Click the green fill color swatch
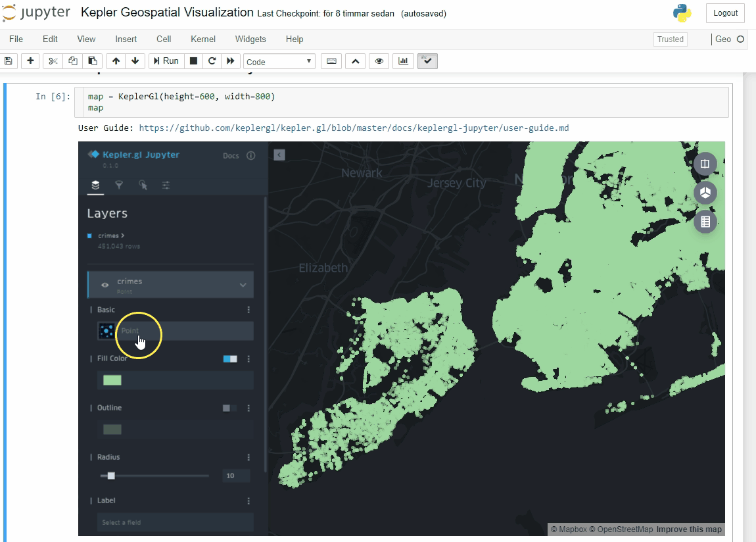The height and width of the screenshot is (542, 756). point(112,380)
